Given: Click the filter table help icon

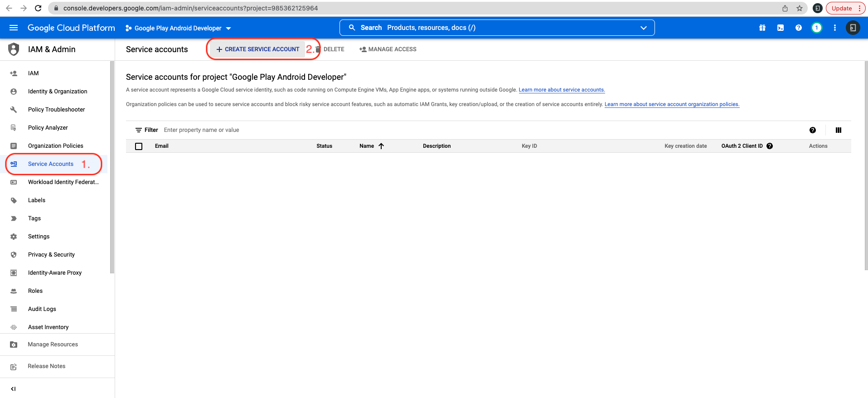Looking at the screenshot, I should 813,130.
